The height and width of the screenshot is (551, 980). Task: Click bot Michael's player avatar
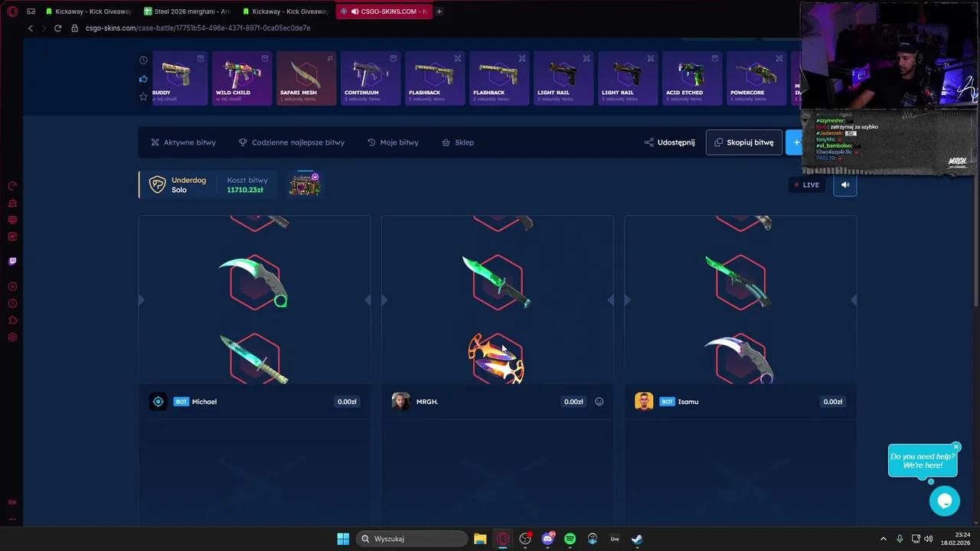click(158, 402)
